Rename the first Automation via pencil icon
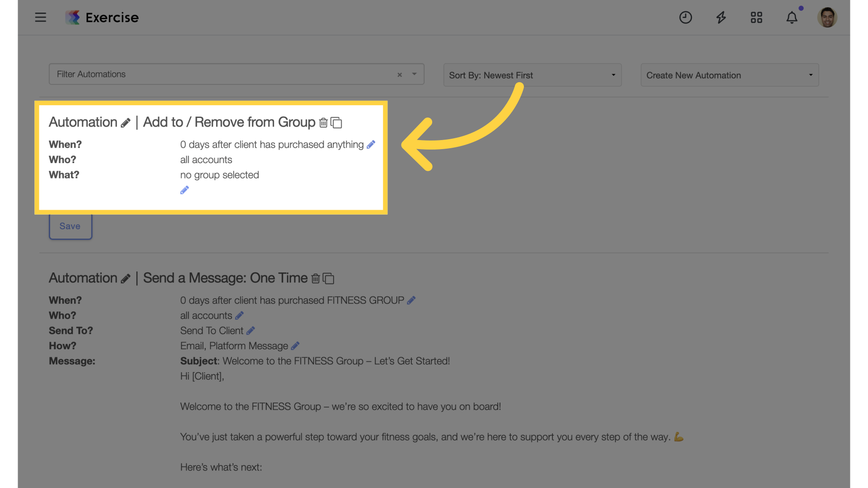The width and height of the screenshot is (868, 488). [x=126, y=123]
